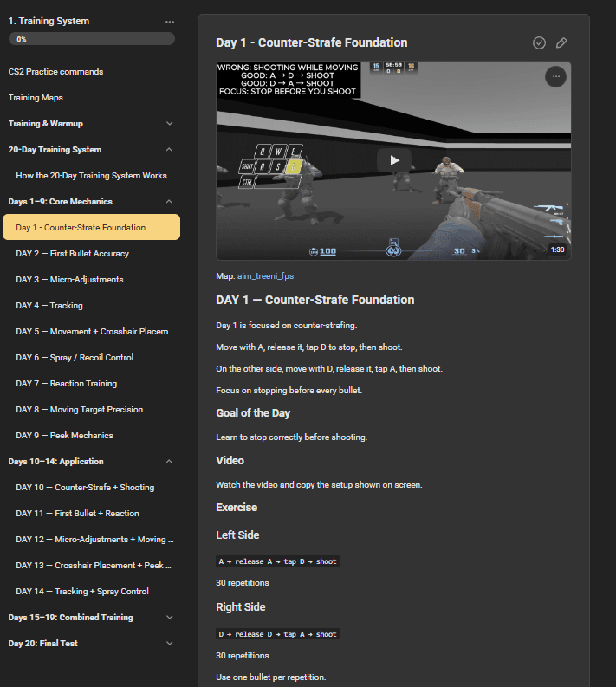Click the 1. Training System course title

pyautogui.click(x=49, y=21)
